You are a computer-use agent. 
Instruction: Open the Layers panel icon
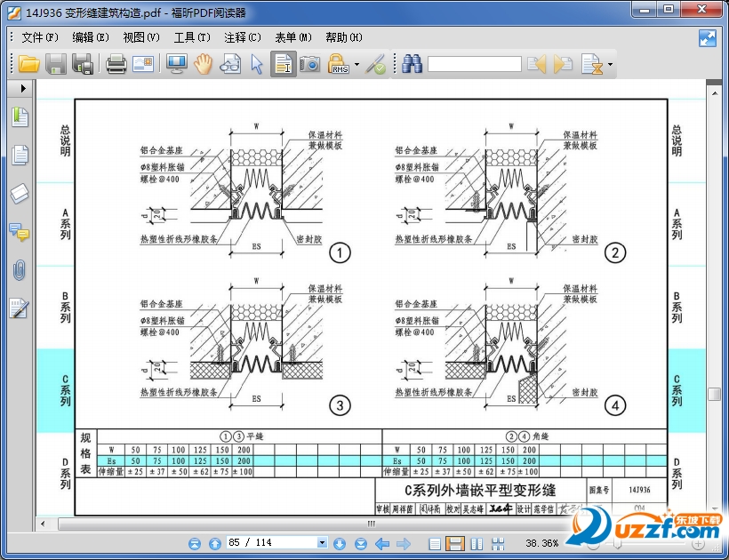(20, 193)
